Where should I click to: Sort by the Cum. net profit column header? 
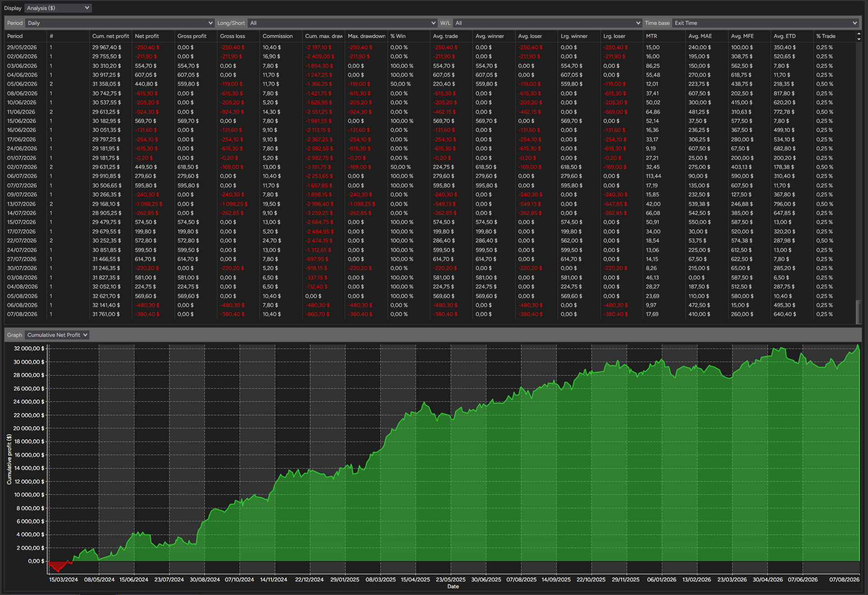111,36
